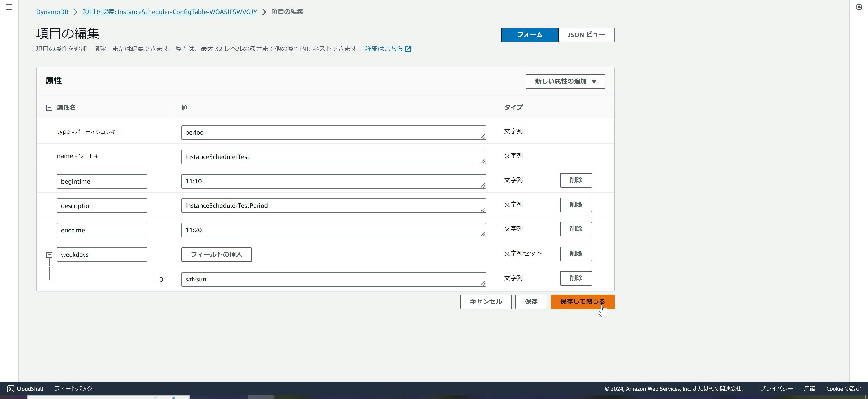868x399 pixels.
Task: Open the 新しい属性の追加 dropdown
Action: [x=565, y=82]
